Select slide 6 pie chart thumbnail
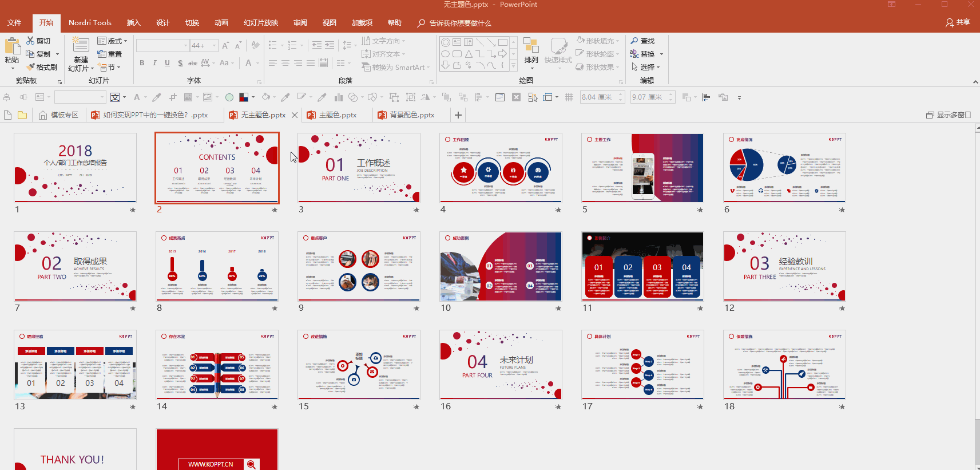This screenshot has width=980, height=470. (x=784, y=168)
